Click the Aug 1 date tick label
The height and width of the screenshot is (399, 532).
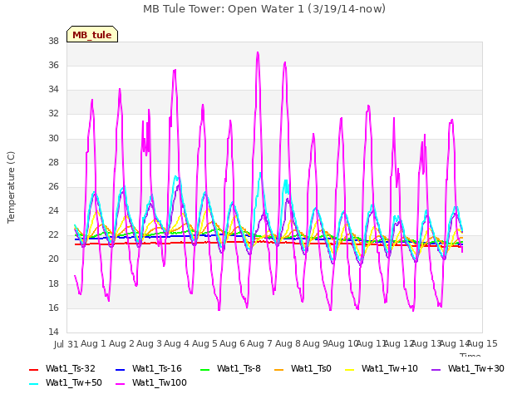point(94,343)
